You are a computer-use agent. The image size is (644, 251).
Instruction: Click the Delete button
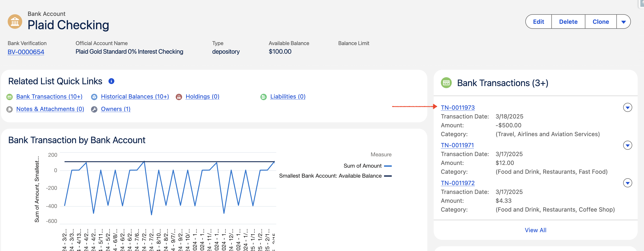click(x=568, y=22)
